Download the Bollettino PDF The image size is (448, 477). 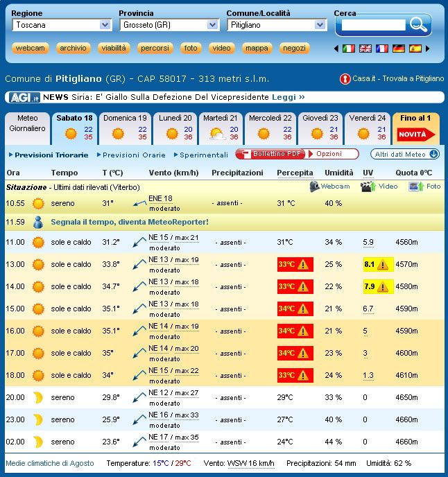(270, 154)
